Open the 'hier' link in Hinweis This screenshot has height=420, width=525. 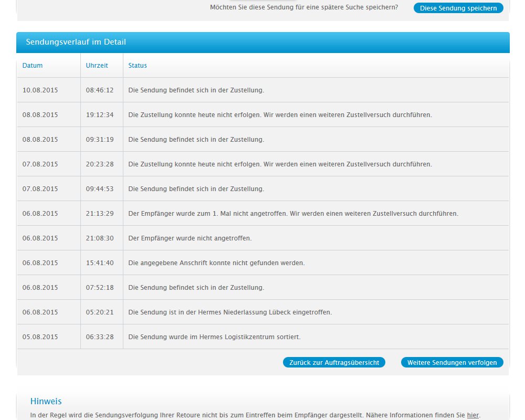[x=472, y=415]
